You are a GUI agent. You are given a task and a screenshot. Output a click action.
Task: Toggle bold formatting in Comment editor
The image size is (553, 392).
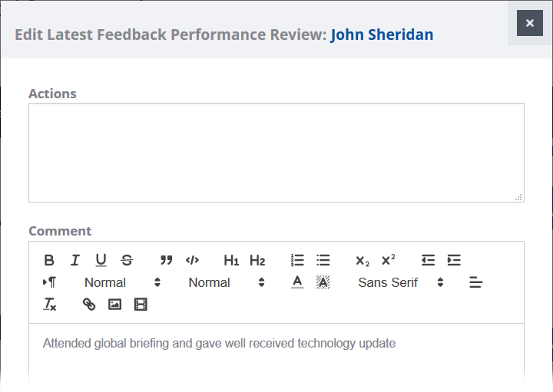[x=49, y=260]
